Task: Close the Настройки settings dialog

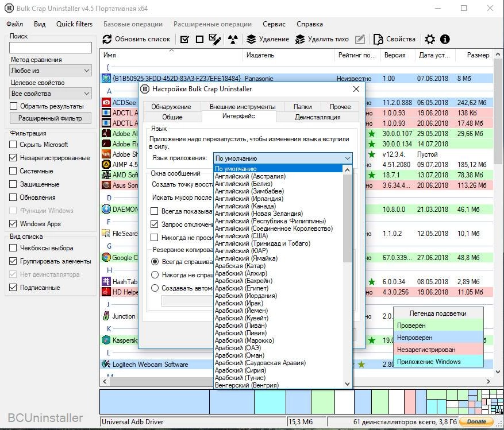Action: (356, 89)
